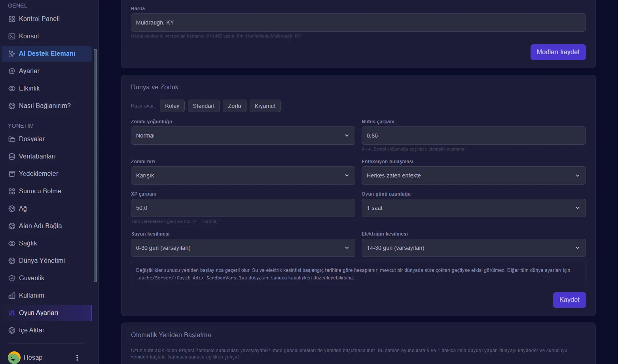Expand the Zombi yoğunluğu dropdown
The width and height of the screenshot is (618, 364).
click(243, 136)
